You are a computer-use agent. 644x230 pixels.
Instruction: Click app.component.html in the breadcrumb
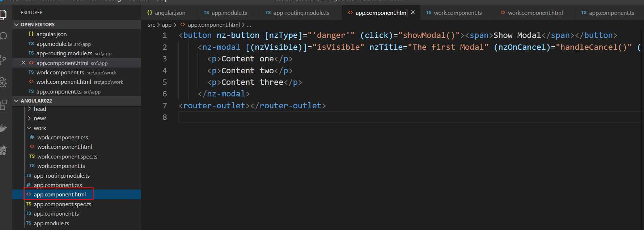pyautogui.click(x=214, y=25)
